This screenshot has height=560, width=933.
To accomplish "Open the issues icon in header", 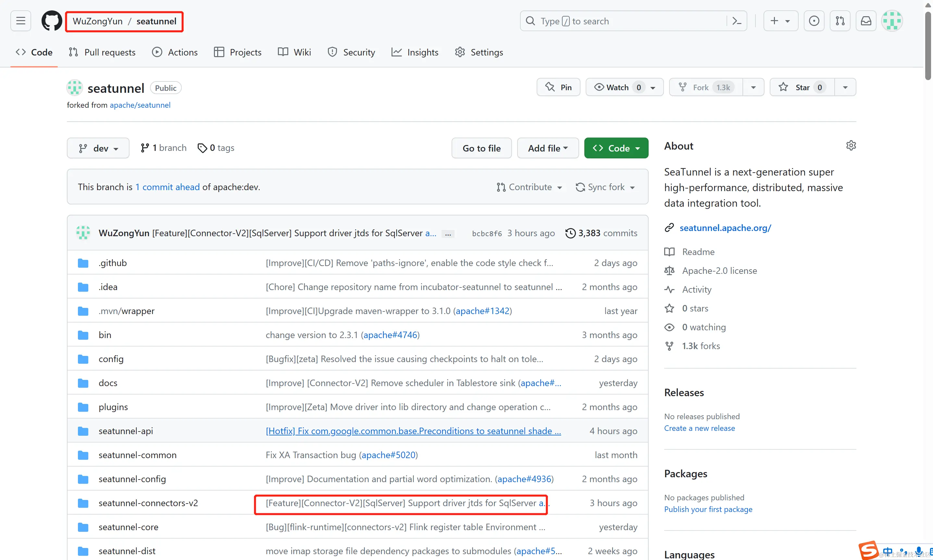I will tap(814, 21).
